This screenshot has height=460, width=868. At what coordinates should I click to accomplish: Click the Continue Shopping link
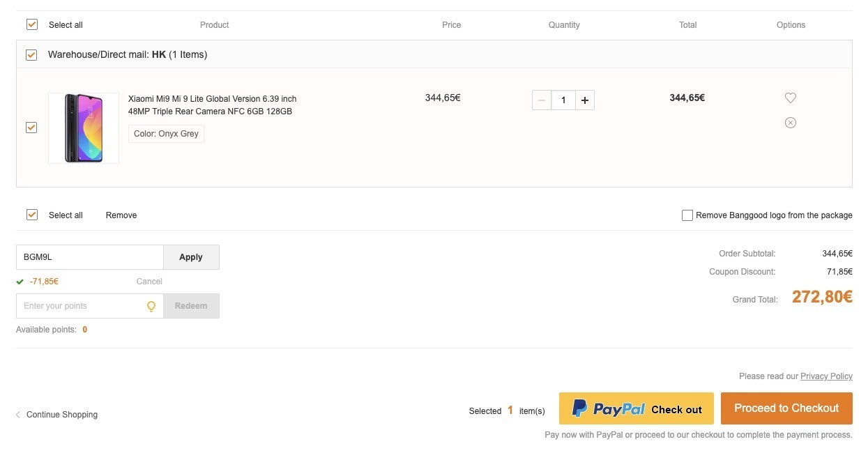[x=56, y=415]
